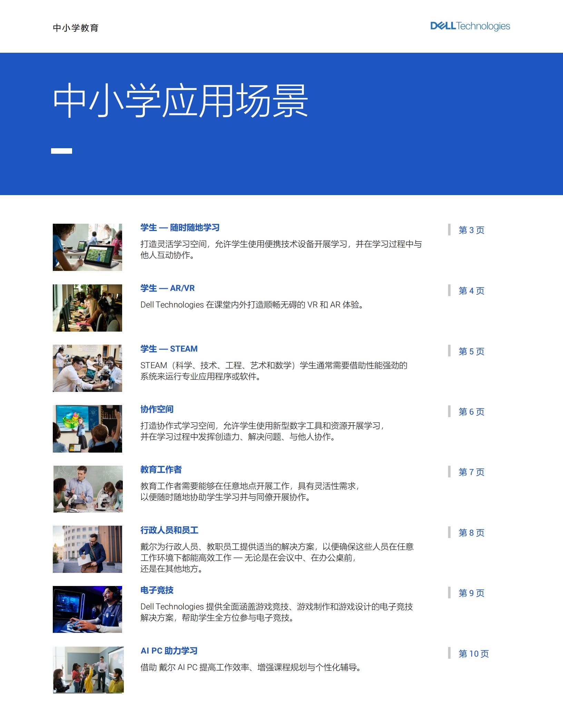Click the STEAM microscope lab thumbnail

(87, 368)
